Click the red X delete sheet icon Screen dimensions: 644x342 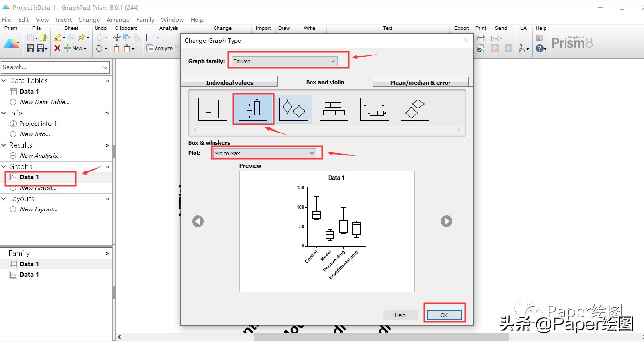tap(57, 48)
